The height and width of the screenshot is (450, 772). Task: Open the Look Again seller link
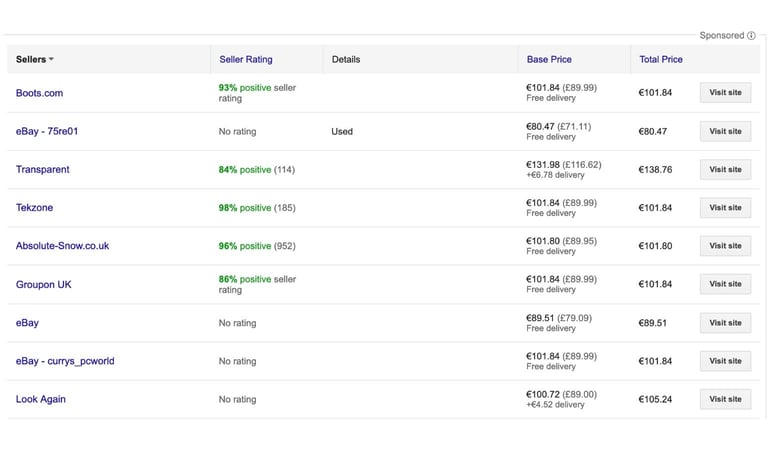[40, 399]
